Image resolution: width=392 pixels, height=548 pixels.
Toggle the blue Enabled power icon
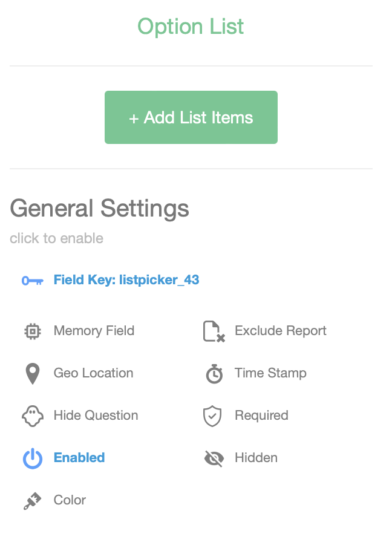tap(32, 458)
